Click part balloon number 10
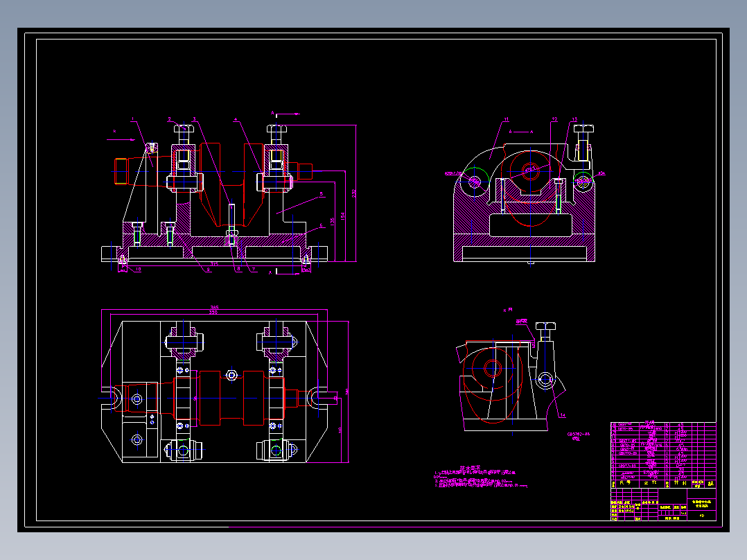This screenshot has width=747, height=560. pos(138,270)
